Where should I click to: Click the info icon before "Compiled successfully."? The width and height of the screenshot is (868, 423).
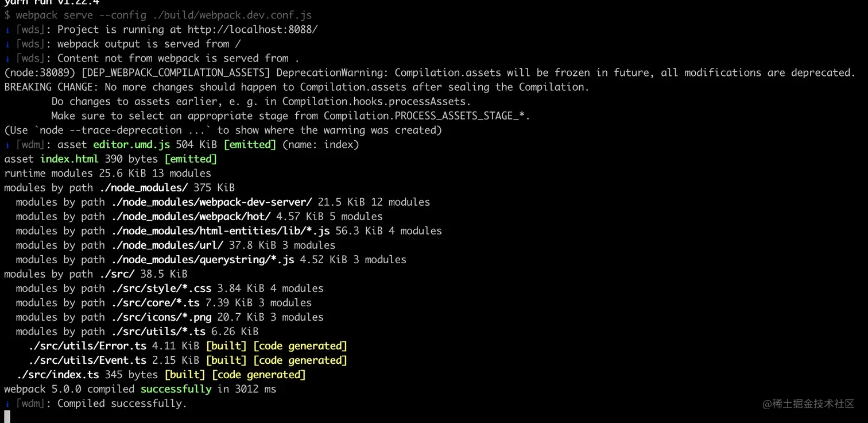[7, 404]
